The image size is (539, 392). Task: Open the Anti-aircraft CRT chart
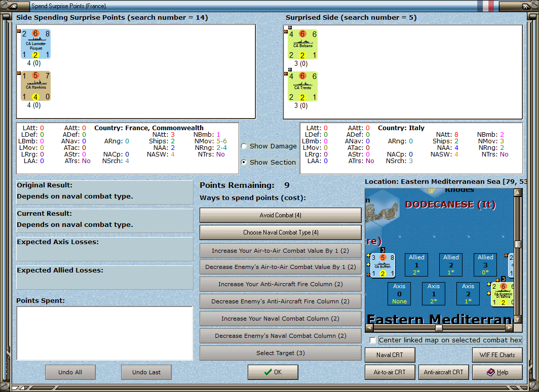443,372
